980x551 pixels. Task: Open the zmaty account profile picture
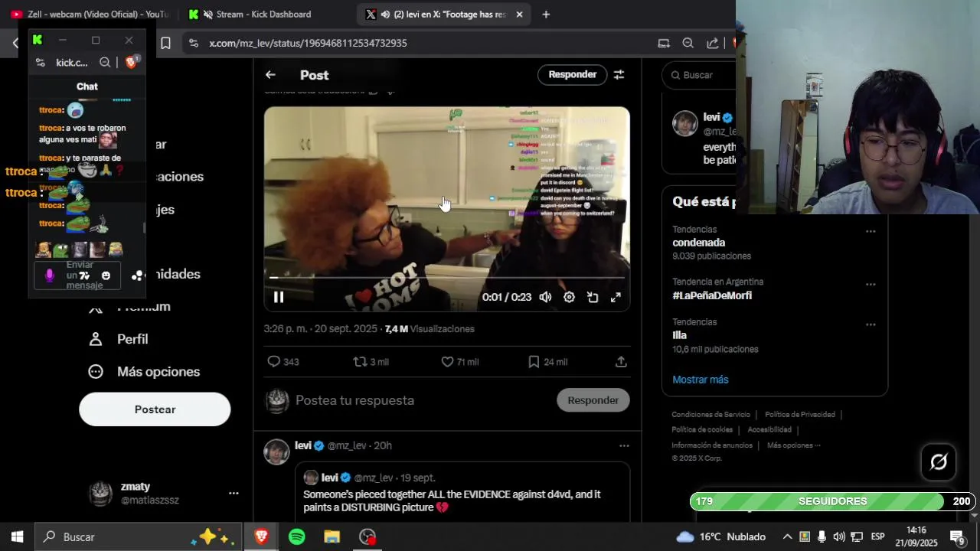(100, 494)
